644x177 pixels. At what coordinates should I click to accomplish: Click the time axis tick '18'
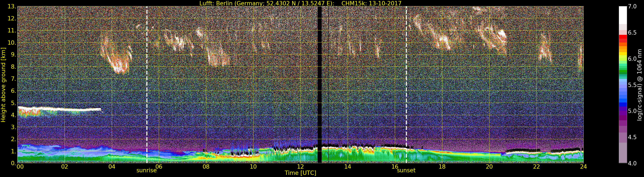442,166
